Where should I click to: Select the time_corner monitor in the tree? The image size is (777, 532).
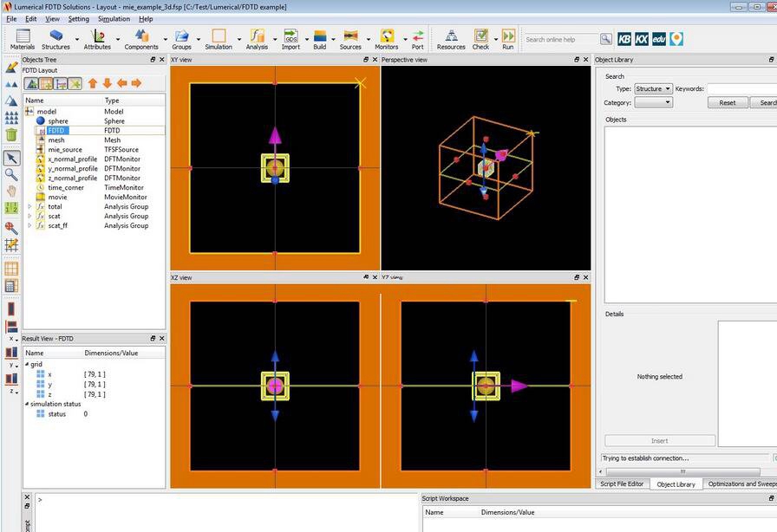pyautogui.click(x=66, y=188)
